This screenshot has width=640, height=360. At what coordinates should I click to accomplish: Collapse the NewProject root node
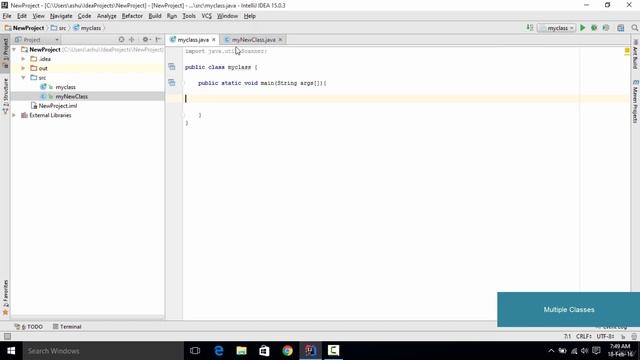coord(14,49)
